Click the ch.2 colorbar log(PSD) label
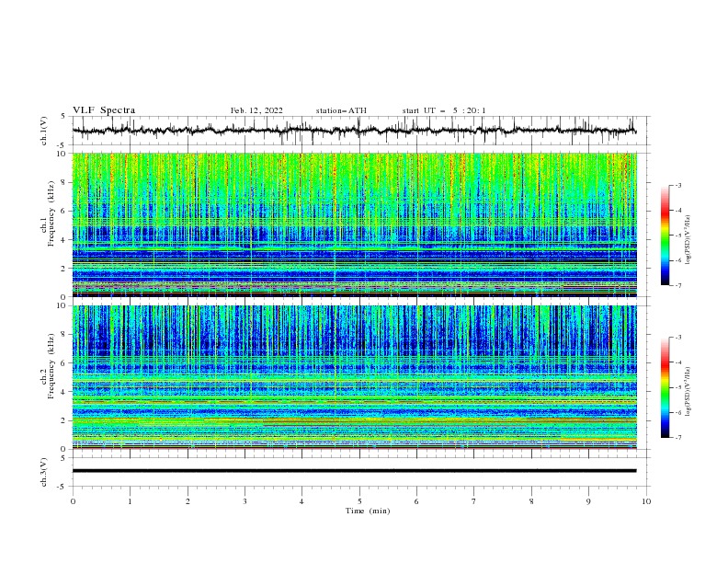728x563 pixels. coord(689,392)
